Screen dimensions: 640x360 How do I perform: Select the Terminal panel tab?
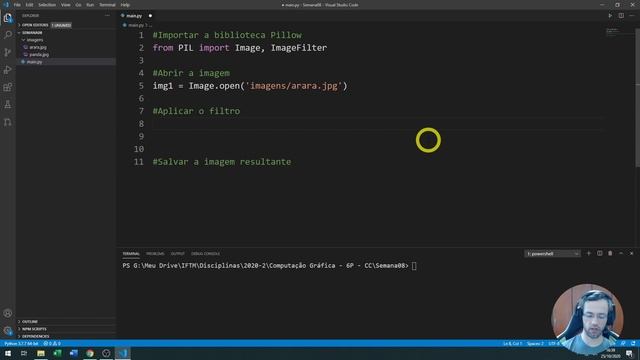131,254
